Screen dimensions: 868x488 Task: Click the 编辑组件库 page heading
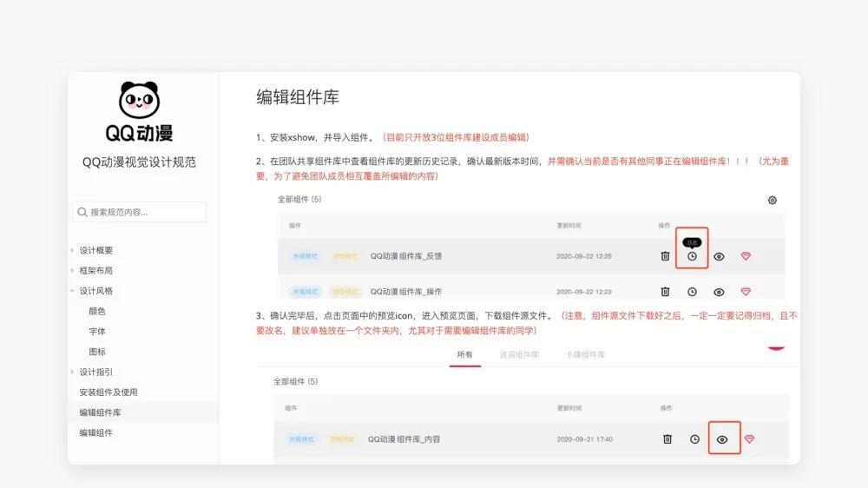(297, 97)
